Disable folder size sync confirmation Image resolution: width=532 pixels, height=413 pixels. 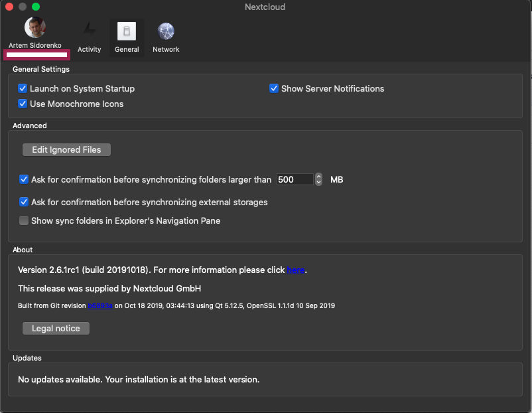(x=24, y=179)
